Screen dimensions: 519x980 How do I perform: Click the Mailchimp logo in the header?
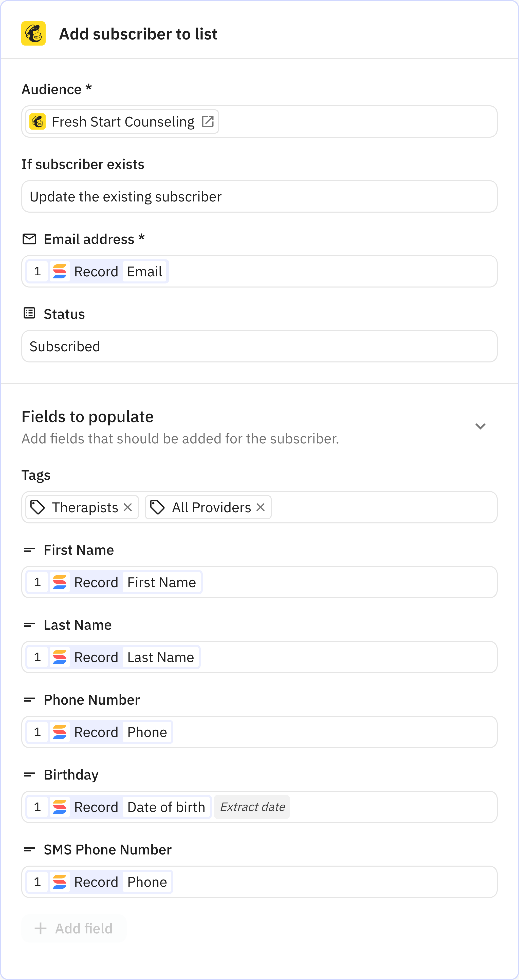click(33, 33)
